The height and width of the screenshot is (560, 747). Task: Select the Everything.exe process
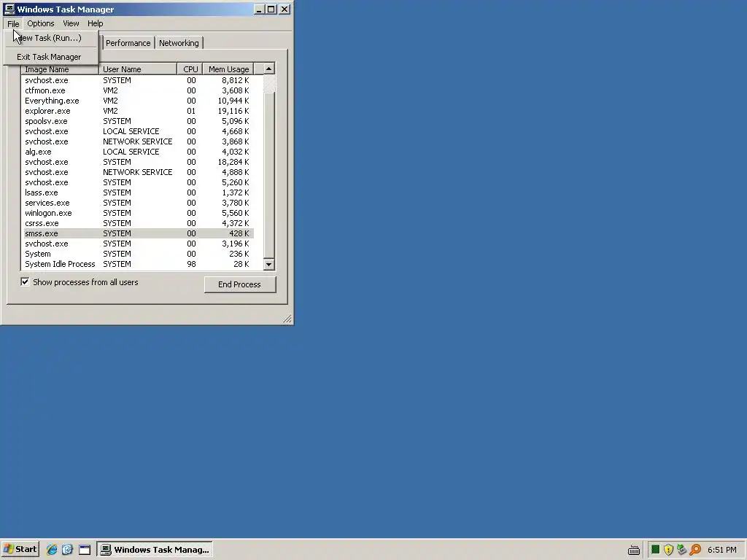pos(139,101)
